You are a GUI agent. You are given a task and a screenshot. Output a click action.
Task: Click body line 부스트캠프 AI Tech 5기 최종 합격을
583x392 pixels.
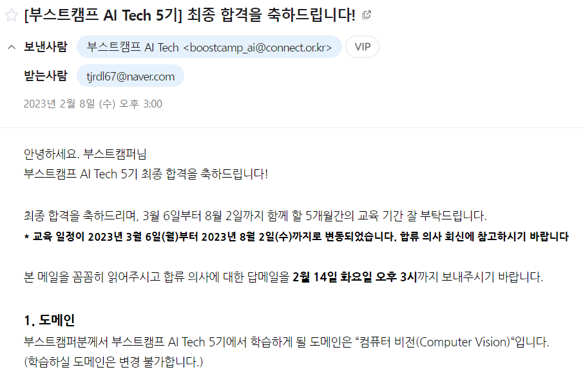pos(146,174)
